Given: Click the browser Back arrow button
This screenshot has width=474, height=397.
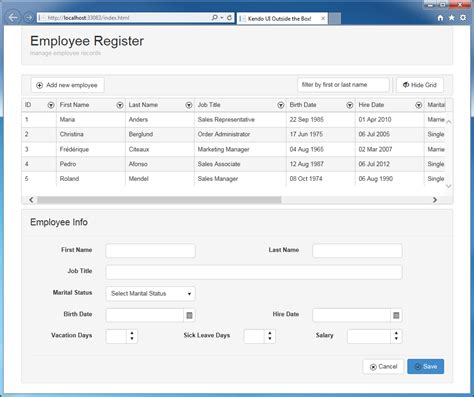Looking at the screenshot, I should (13, 17).
